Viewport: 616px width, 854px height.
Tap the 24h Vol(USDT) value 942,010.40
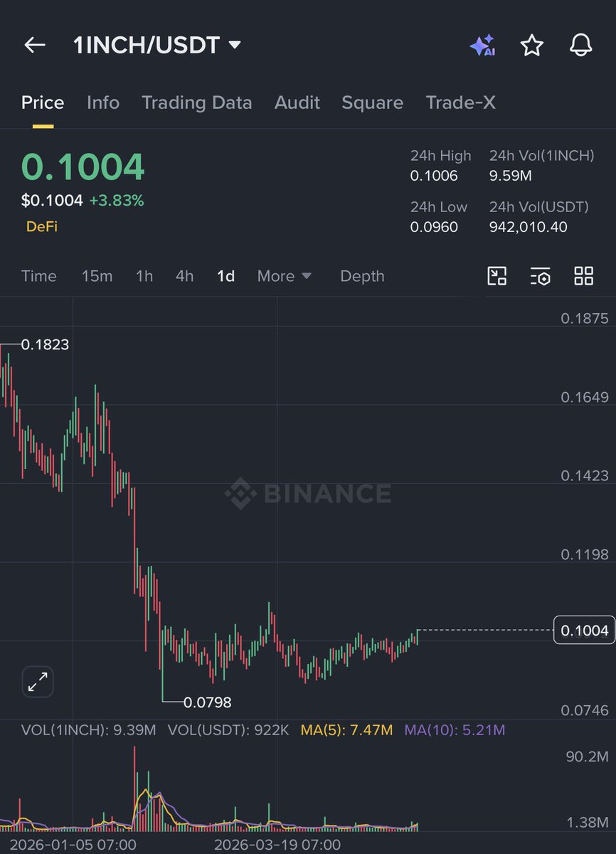coord(528,227)
